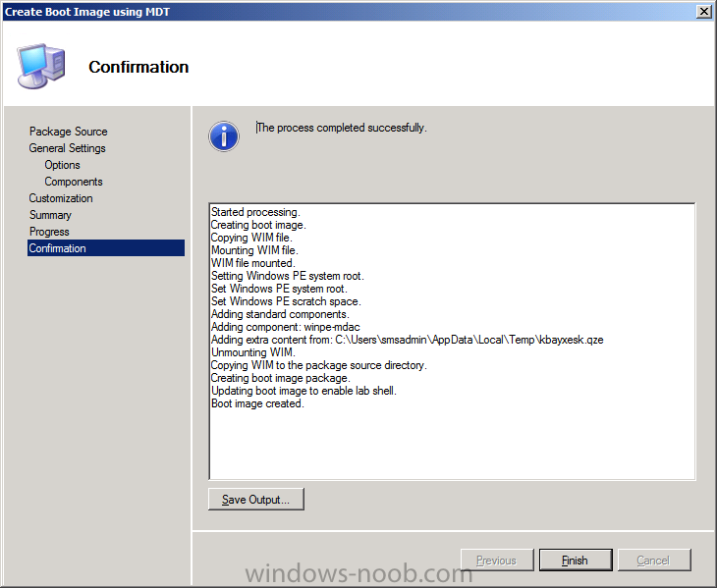Click the 'Started processing.' log line
Viewport: 717px width, 588px height.
(x=255, y=212)
